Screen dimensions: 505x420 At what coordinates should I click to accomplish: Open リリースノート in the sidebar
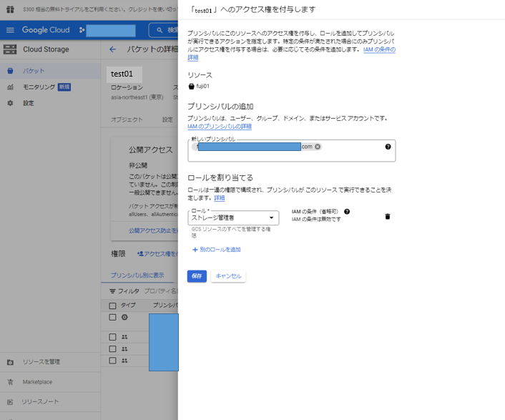click(40, 401)
